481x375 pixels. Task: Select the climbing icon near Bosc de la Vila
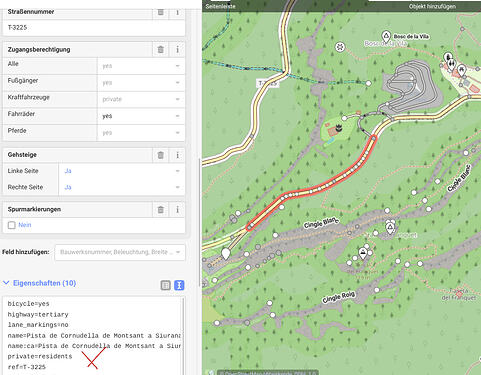click(x=340, y=47)
